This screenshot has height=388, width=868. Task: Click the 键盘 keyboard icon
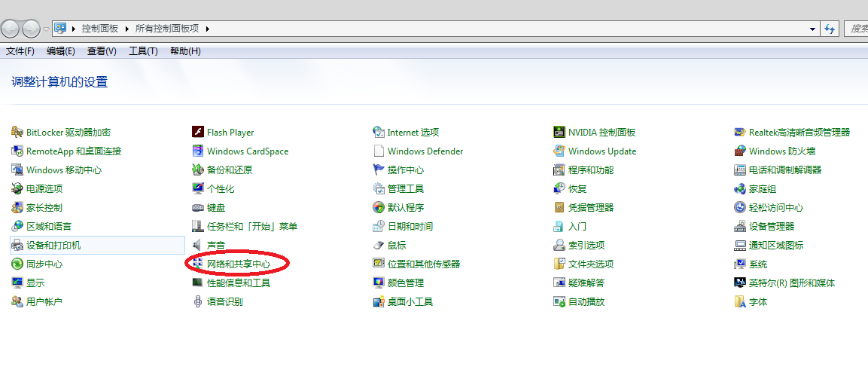pos(198,207)
